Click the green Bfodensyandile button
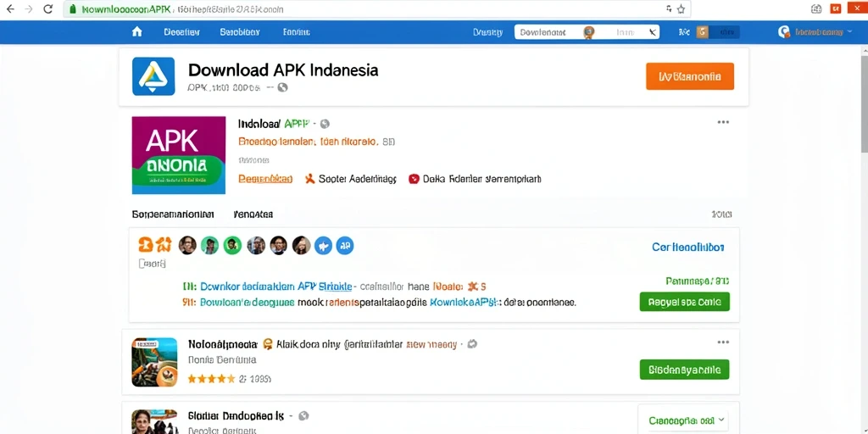Image resolution: width=868 pixels, height=434 pixels. (684, 370)
